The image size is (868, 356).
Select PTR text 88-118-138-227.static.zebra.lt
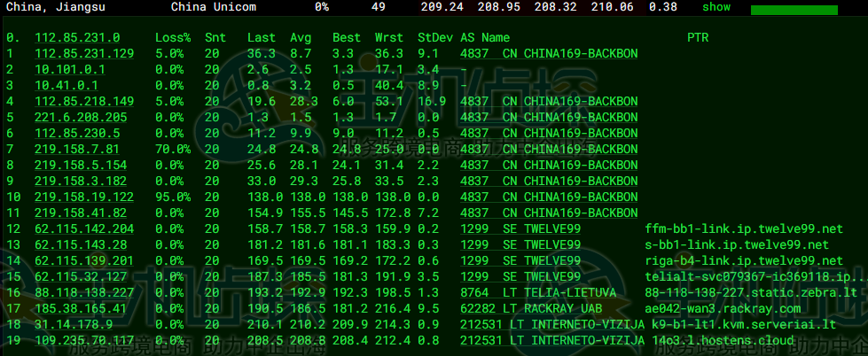click(x=751, y=293)
